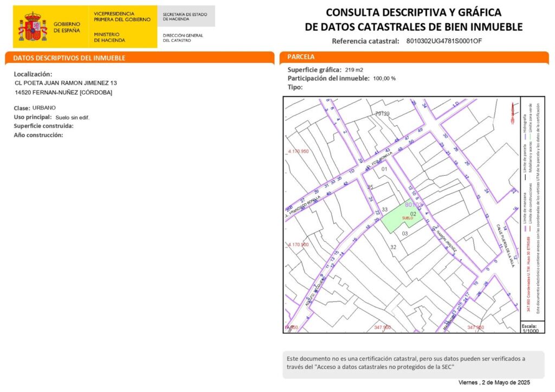Click the non-certification notice gray box
Image resolution: width=555 pixels, height=392 pixels.
(414, 362)
